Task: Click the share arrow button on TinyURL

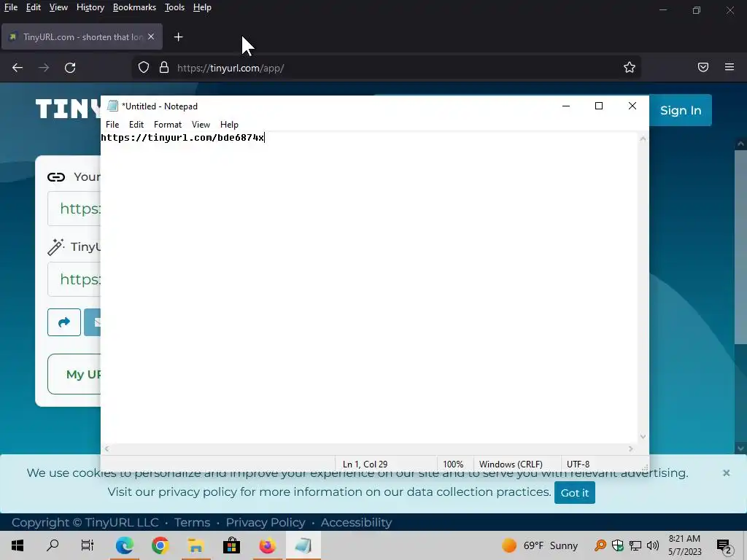Action: (x=64, y=322)
